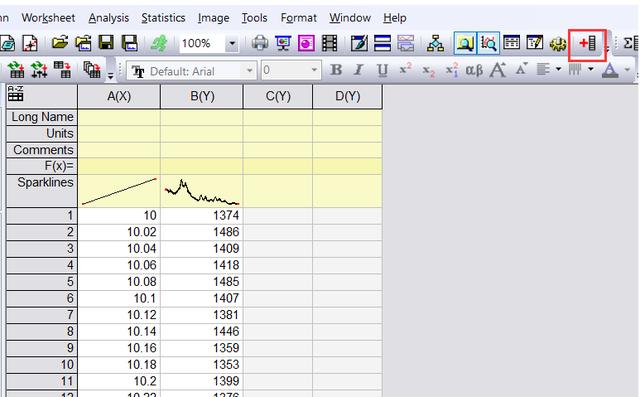Expand the 100% zoom dropdown
The image size is (640, 397).
(232, 43)
